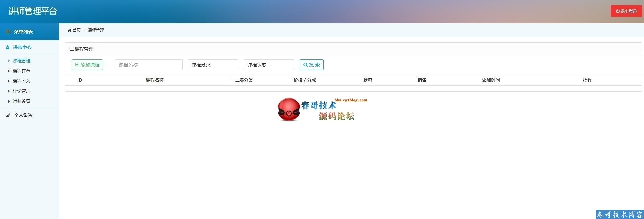Open 课程收入 in the sidebar
This screenshot has width=644, height=219.
click(x=22, y=81)
